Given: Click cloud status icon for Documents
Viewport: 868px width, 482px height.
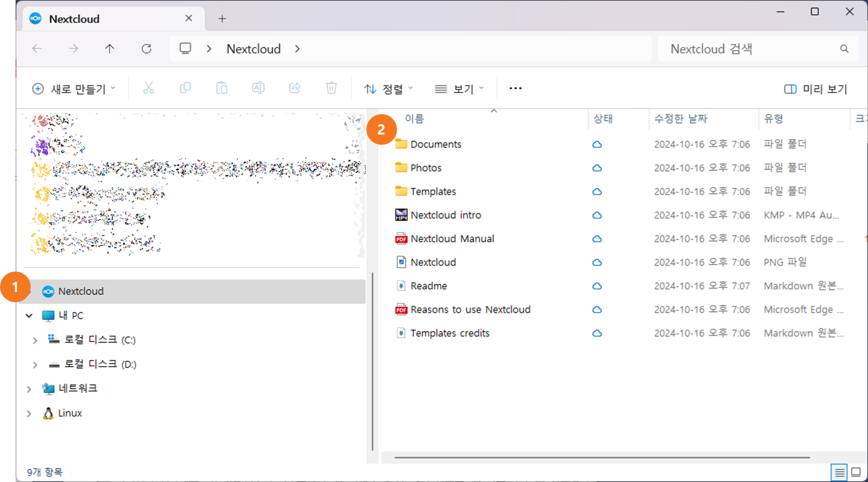Looking at the screenshot, I should coord(597,145).
